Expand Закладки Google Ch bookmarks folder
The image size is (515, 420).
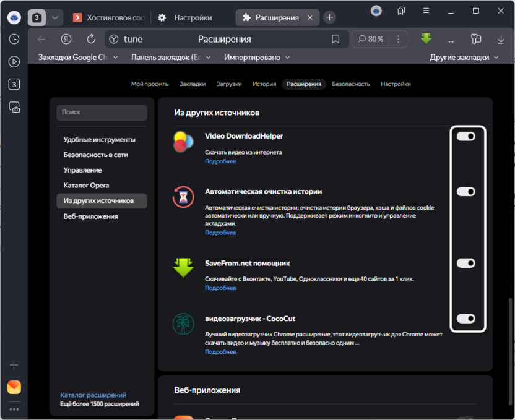tap(78, 58)
